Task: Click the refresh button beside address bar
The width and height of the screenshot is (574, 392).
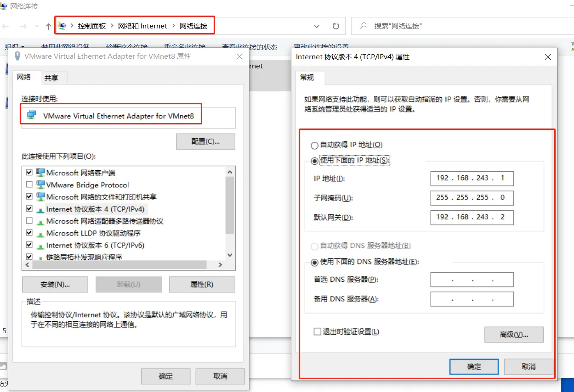Action: (x=336, y=26)
